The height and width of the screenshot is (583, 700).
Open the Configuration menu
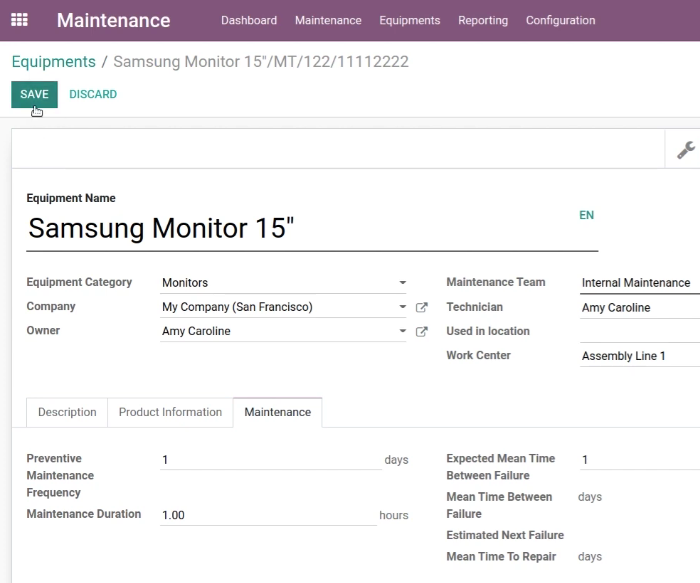click(560, 20)
